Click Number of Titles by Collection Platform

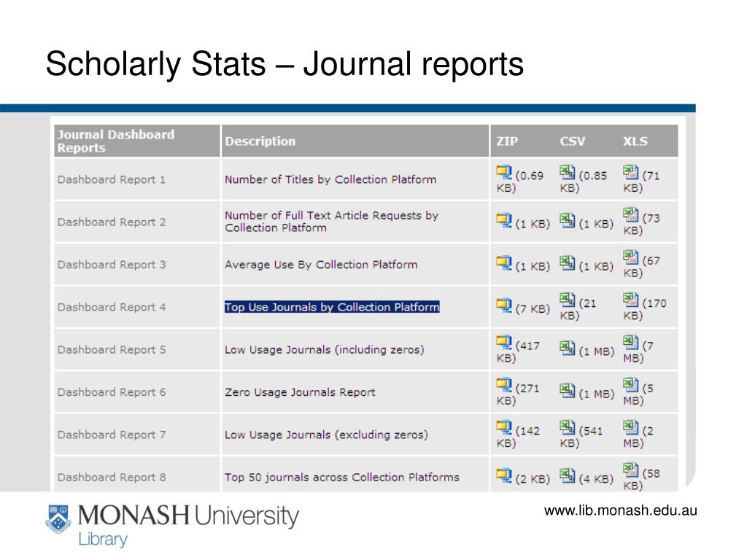point(330,179)
